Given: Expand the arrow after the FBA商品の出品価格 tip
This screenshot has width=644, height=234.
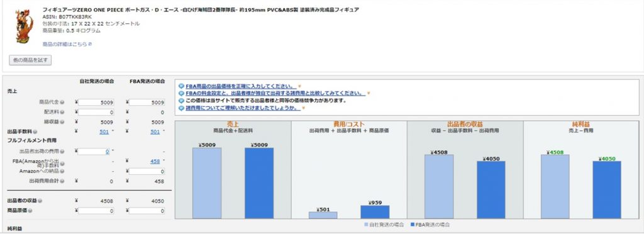Looking at the screenshot, I should click(299, 87).
